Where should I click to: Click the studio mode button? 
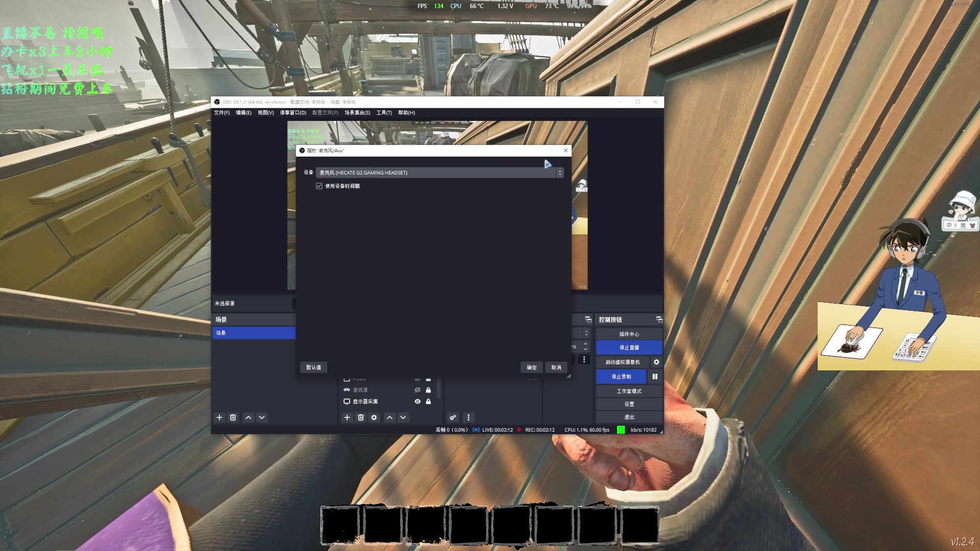pyautogui.click(x=629, y=390)
